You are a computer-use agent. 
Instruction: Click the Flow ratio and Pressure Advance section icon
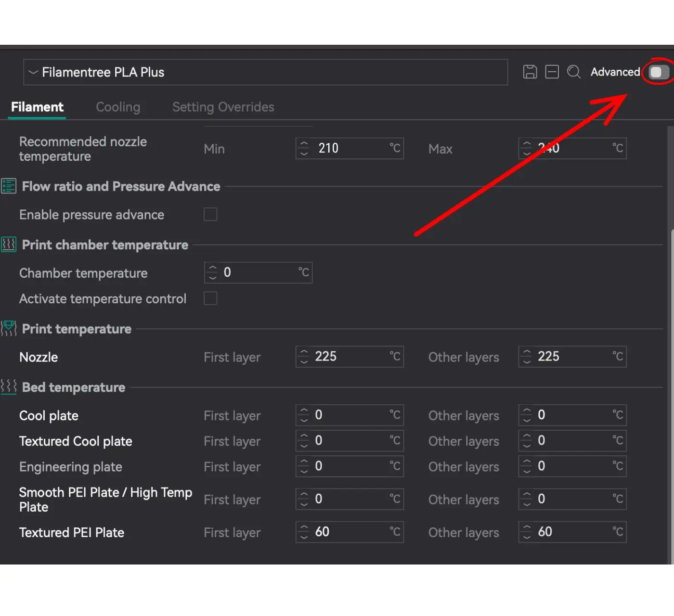[x=9, y=186]
